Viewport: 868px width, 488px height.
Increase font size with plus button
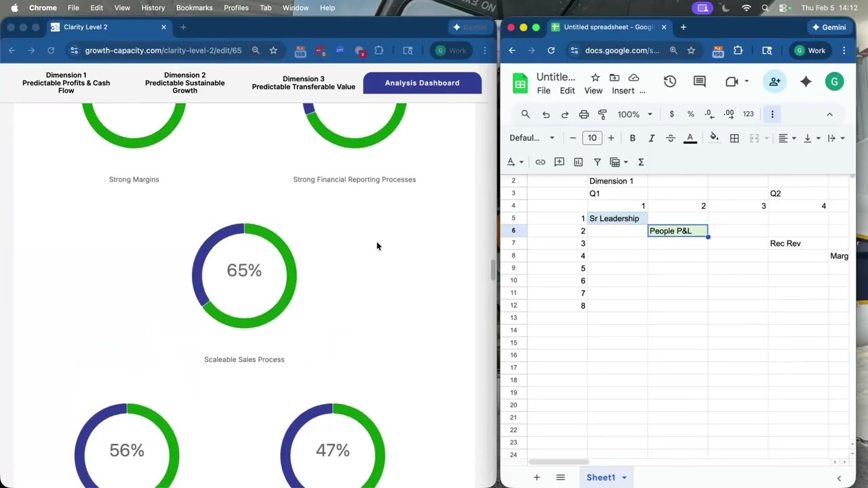[611, 138]
